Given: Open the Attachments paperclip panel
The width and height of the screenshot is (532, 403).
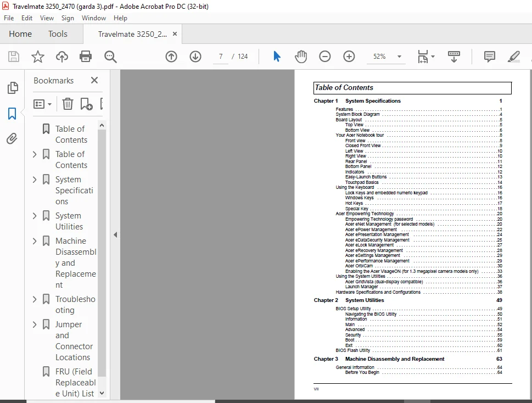Looking at the screenshot, I should pos(12,139).
